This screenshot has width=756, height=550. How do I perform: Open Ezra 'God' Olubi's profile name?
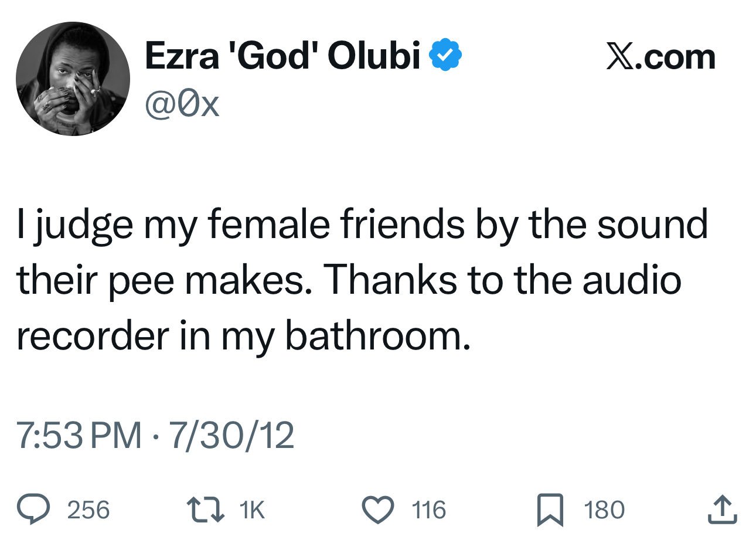click(x=282, y=56)
